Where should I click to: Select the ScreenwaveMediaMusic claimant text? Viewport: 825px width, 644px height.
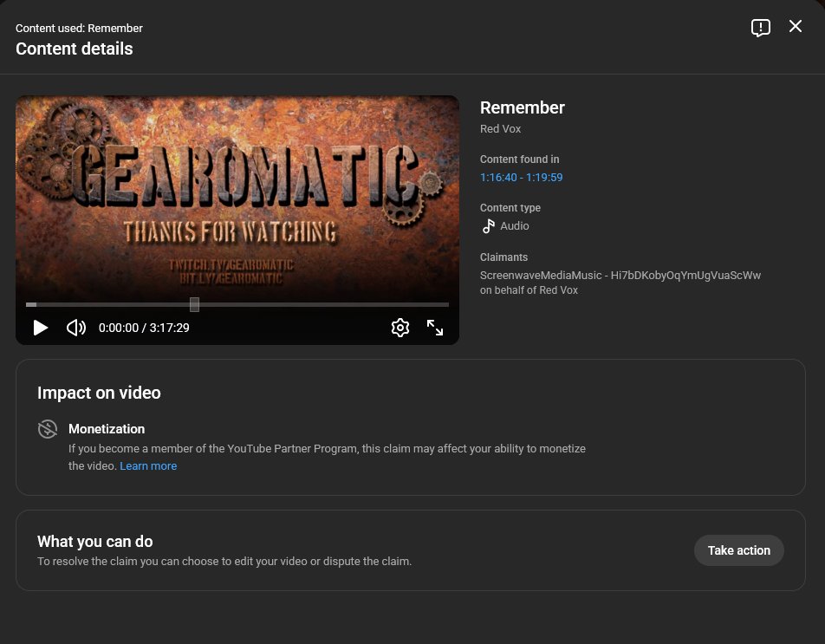[620, 283]
